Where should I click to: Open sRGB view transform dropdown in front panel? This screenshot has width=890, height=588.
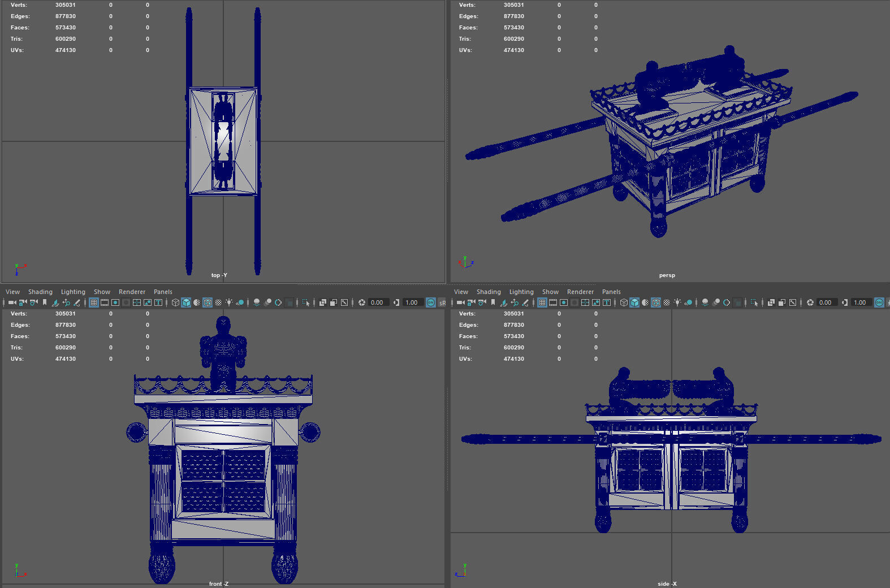pyautogui.click(x=442, y=302)
